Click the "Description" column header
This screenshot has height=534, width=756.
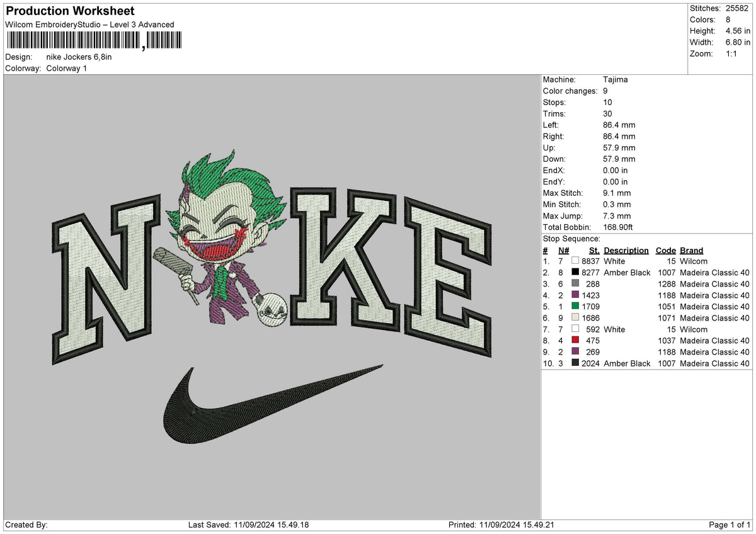click(x=626, y=250)
